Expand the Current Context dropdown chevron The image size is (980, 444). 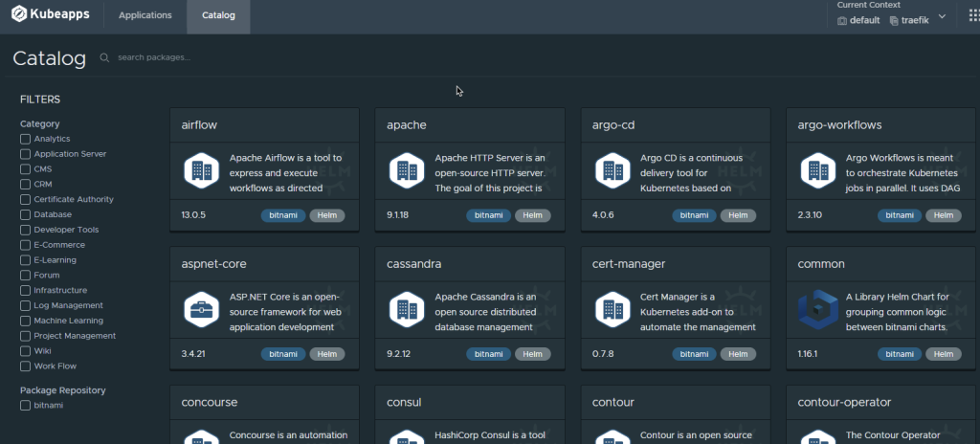(x=942, y=17)
